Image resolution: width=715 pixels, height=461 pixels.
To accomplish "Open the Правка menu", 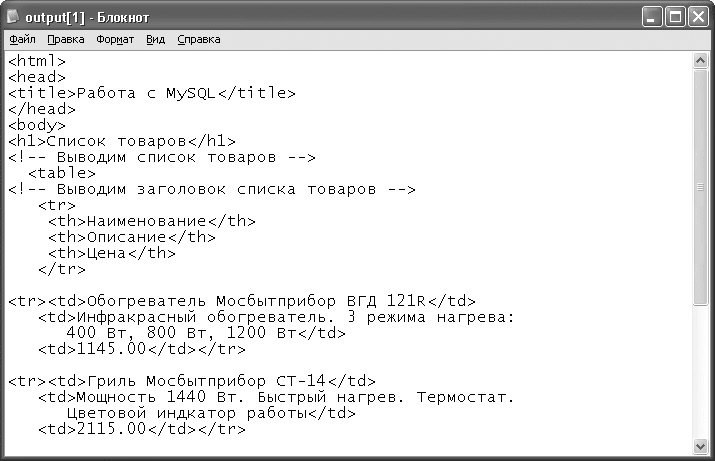I will [x=66, y=39].
